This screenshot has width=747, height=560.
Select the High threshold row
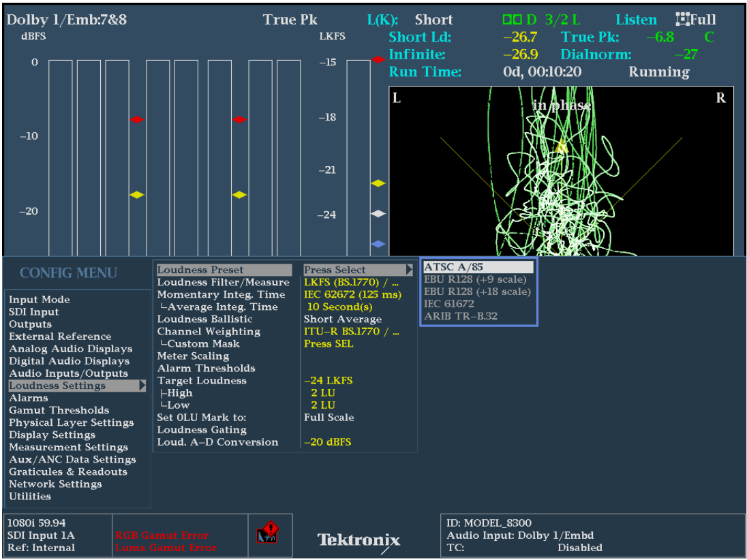[177, 393]
